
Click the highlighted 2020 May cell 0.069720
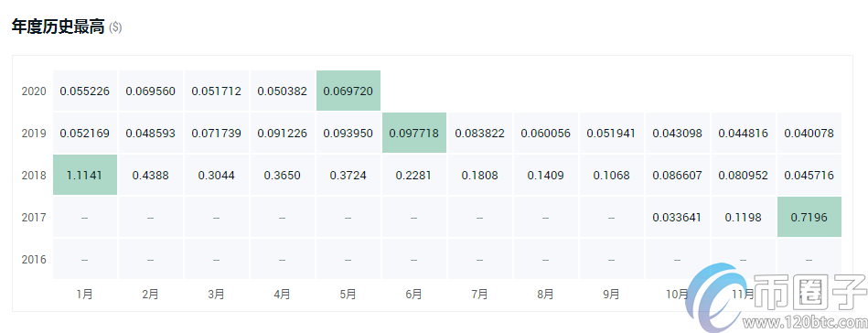point(348,91)
